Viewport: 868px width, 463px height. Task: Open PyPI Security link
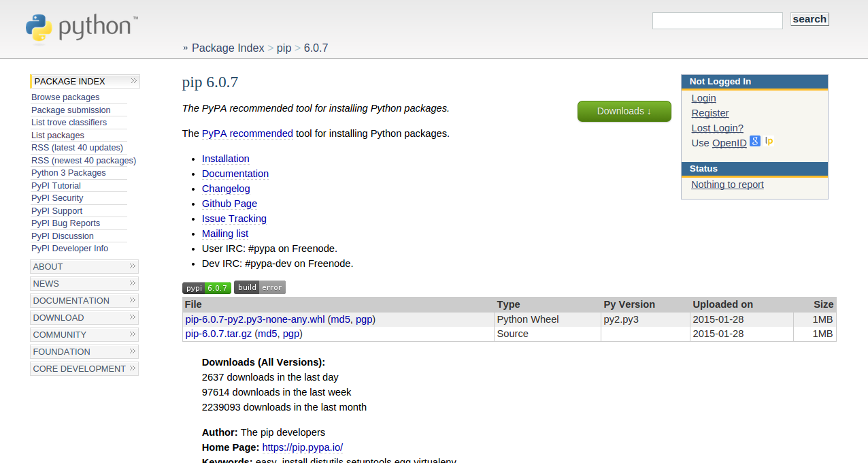57,198
